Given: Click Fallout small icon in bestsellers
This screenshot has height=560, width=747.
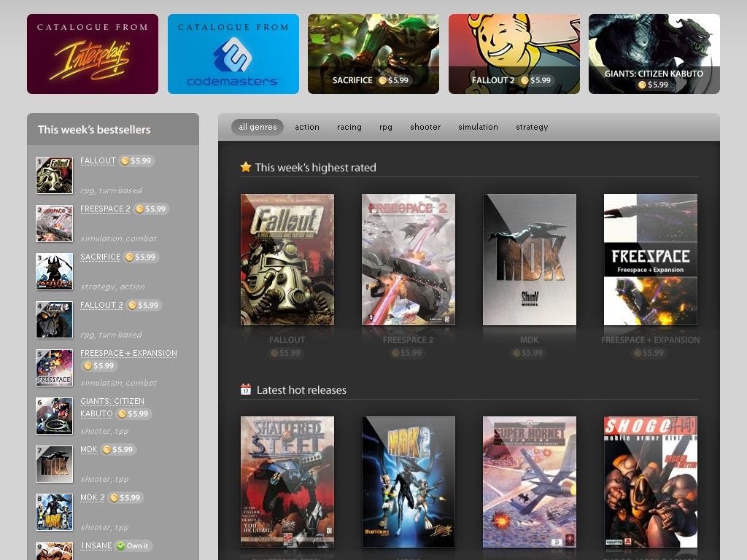Looking at the screenshot, I should tap(55, 175).
